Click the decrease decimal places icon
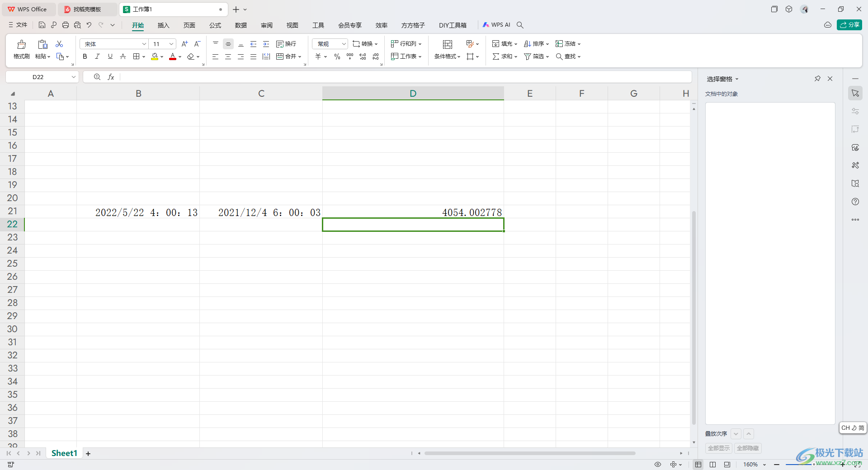 pos(375,56)
